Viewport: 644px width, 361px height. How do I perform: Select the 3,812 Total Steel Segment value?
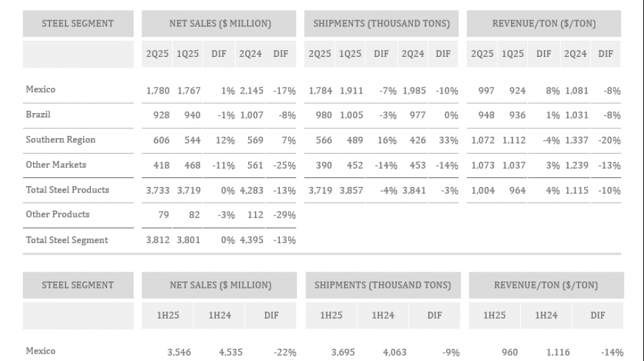158,240
